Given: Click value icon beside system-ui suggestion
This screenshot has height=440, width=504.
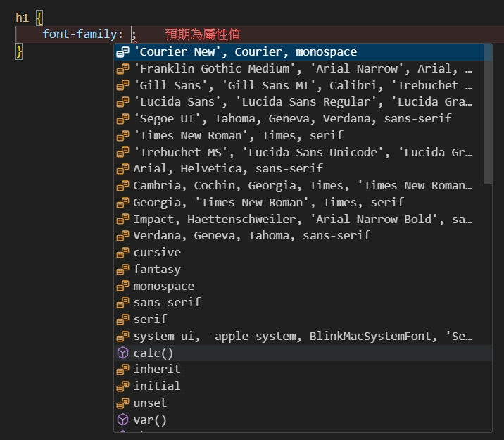Looking at the screenshot, I should pyautogui.click(x=122, y=337).
